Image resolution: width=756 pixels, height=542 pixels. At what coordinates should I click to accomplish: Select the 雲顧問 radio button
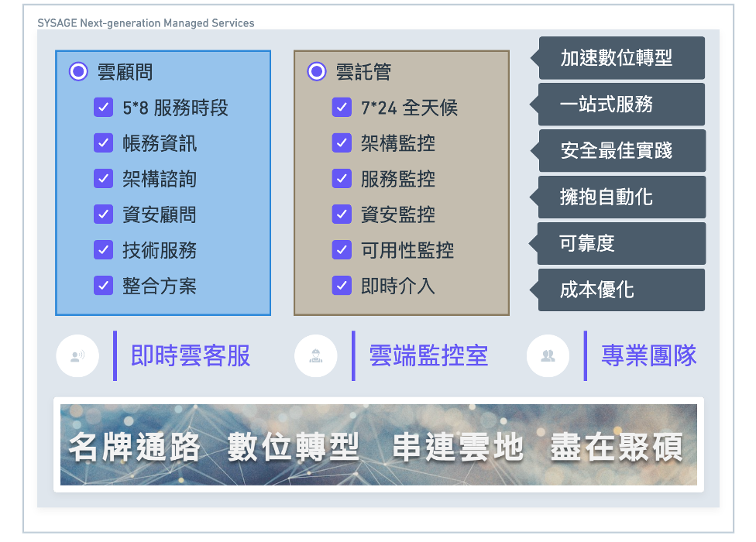78,71
